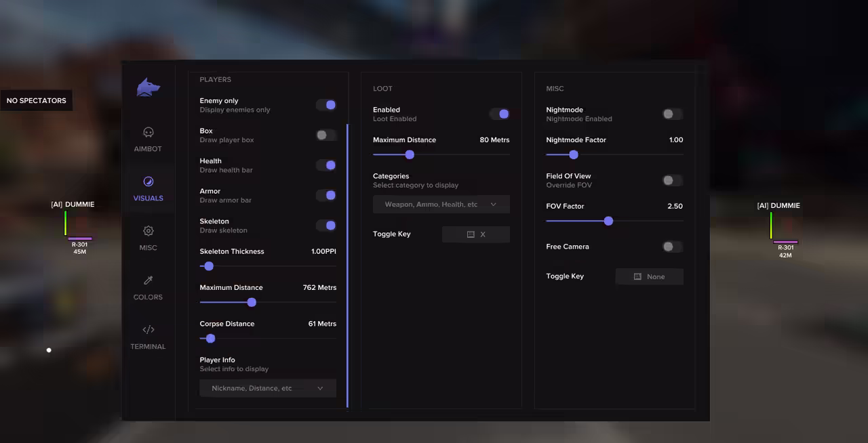Click the left dummy's green health bar

[66, 223]
